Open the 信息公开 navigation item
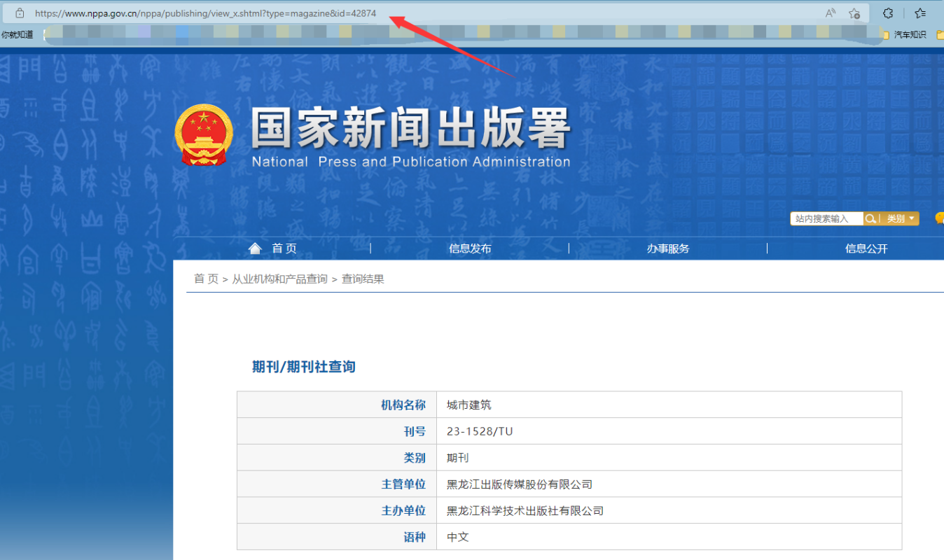 point(866,248)
